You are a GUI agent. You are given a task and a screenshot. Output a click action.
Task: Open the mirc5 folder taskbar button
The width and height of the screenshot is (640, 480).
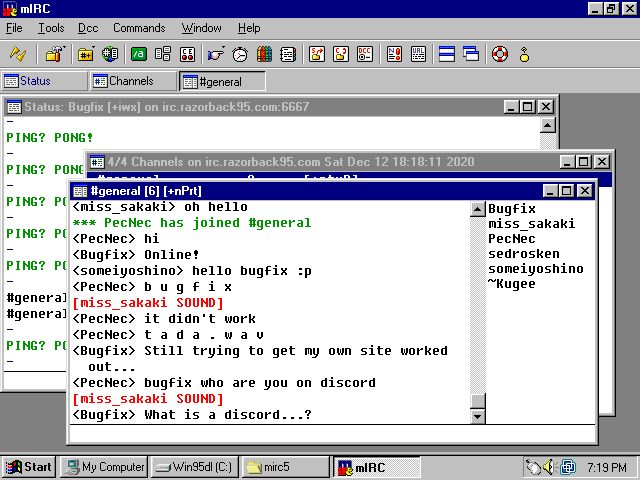pyautogui.click(x=285, y=467)
